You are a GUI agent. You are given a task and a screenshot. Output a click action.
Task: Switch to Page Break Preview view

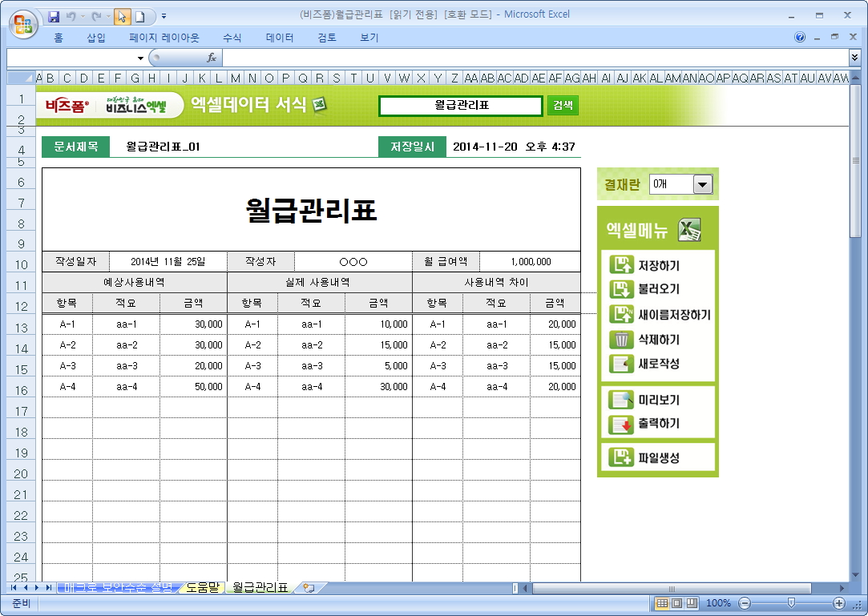[691, 602]
